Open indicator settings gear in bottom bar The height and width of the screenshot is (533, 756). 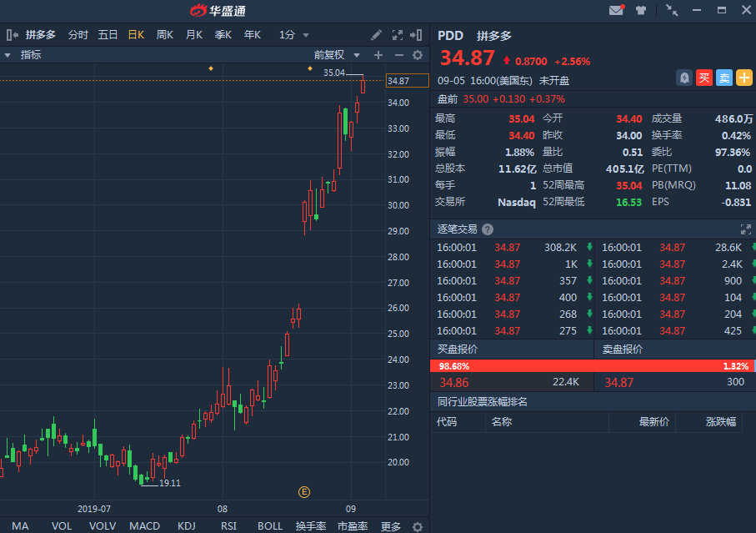pyautogui.click(x=418, y=526)
